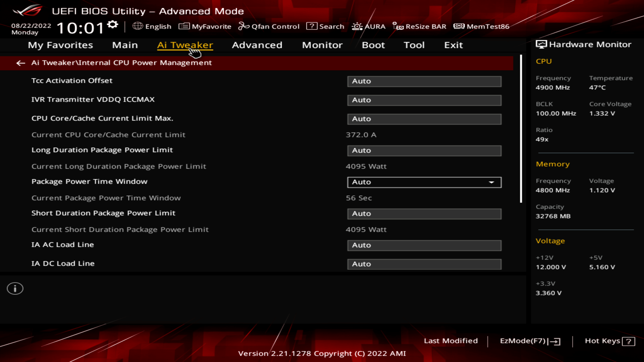Click the Tcc Activation Offset field
This screenshot has width=644, height=362.
[424, 81]
